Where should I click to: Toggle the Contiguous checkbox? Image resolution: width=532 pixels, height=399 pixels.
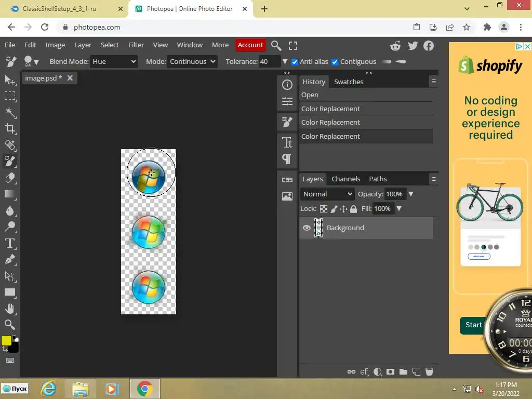point(335,62)
